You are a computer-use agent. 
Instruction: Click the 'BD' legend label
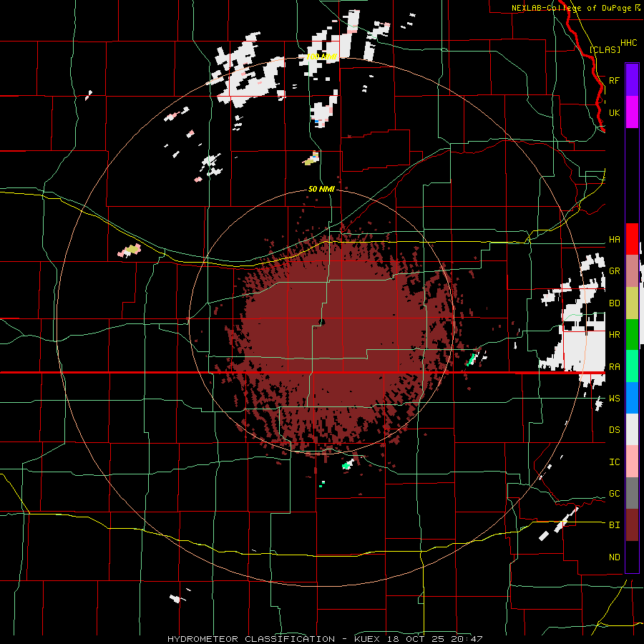pyautogui.click(x=614, y=303)
